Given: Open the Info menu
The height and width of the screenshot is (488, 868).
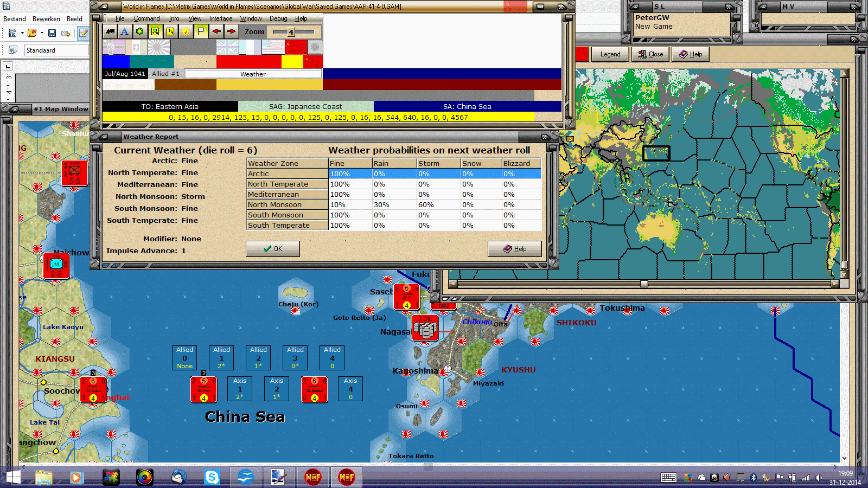Looking at the screenshot, I should [x=174, y=18].
